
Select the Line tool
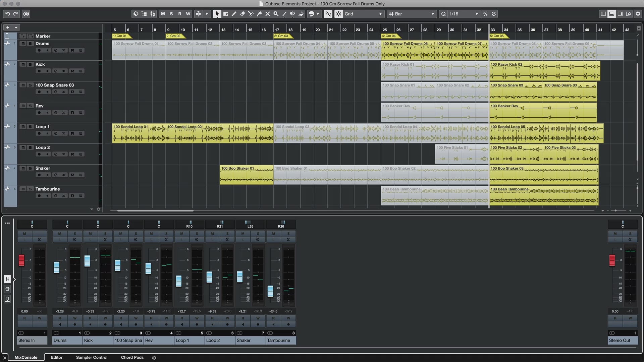[x=284, y=14]
